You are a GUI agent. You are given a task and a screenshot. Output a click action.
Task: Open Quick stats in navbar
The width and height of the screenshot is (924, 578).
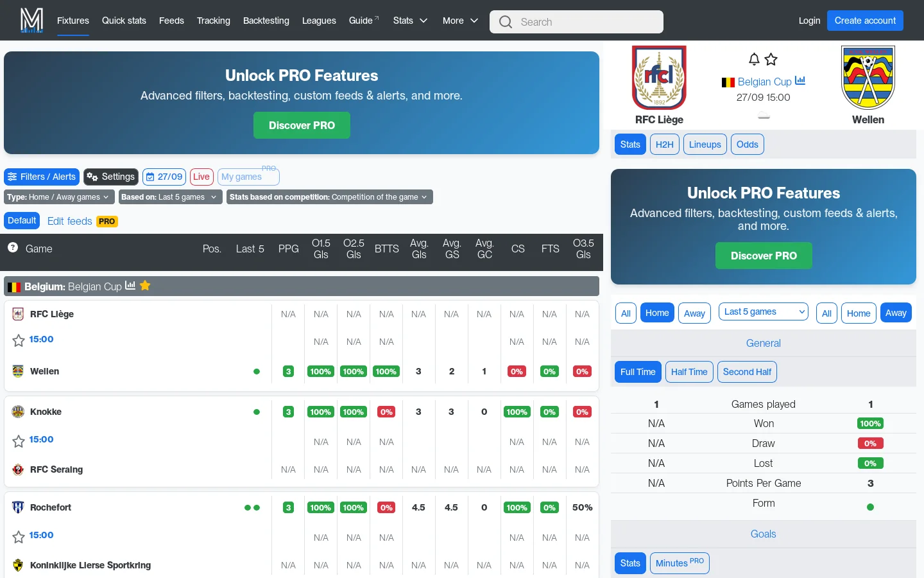point(124,21)
